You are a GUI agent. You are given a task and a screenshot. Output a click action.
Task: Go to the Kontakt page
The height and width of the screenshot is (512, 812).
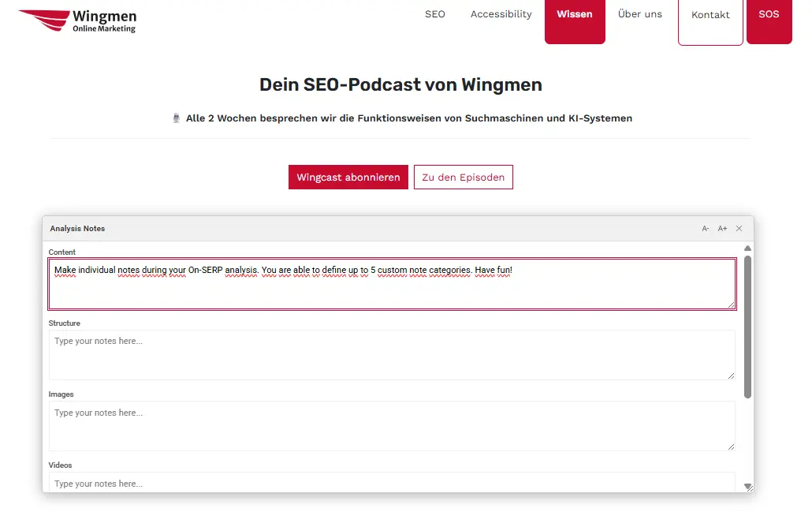(x=710, y=22)
